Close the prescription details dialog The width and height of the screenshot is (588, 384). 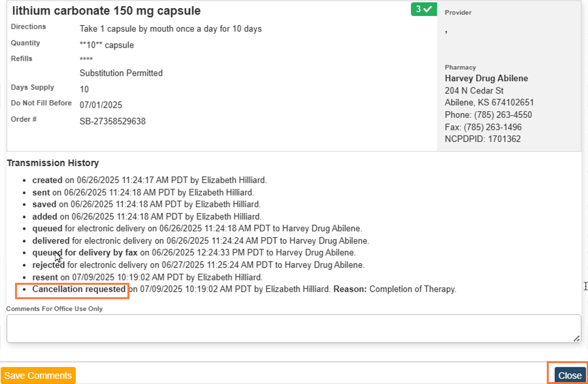tap(569, 375)
